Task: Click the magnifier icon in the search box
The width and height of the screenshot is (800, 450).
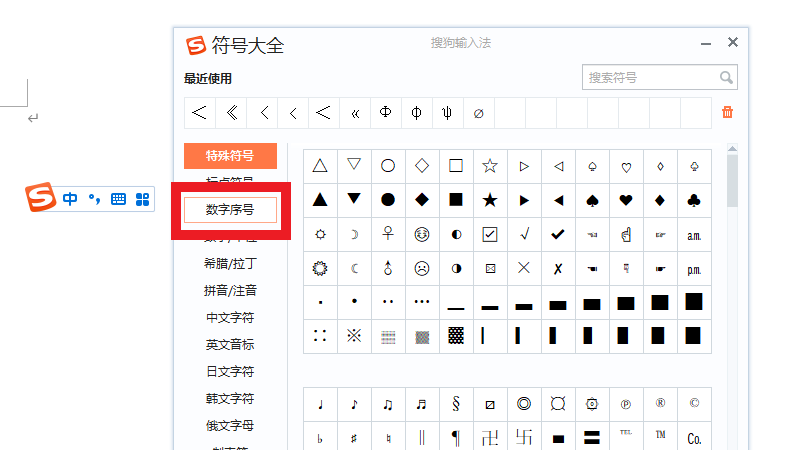Action: coord(726,78)
